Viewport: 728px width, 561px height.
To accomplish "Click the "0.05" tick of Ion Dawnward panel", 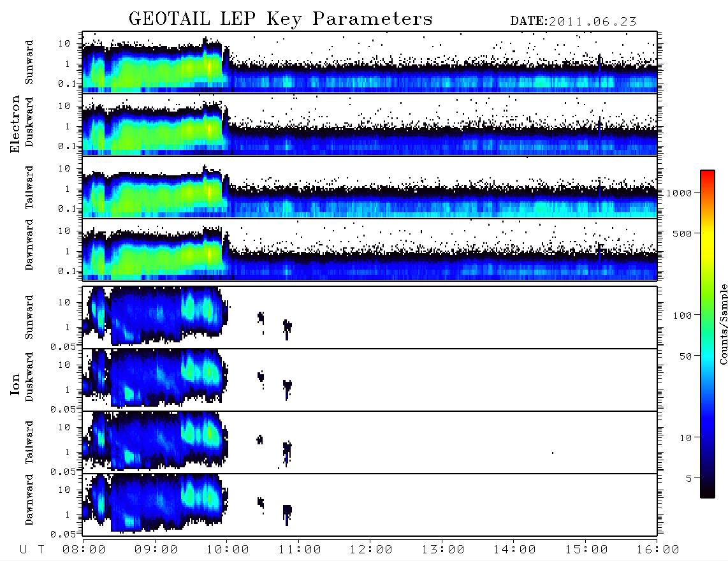I will [x=62, y=534].
